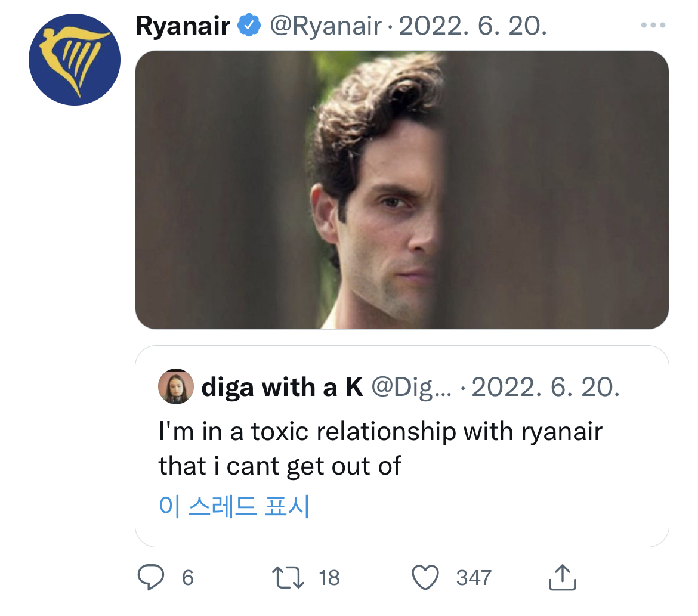Click the share upload icon
698x616 pixels.
(563, 577)
